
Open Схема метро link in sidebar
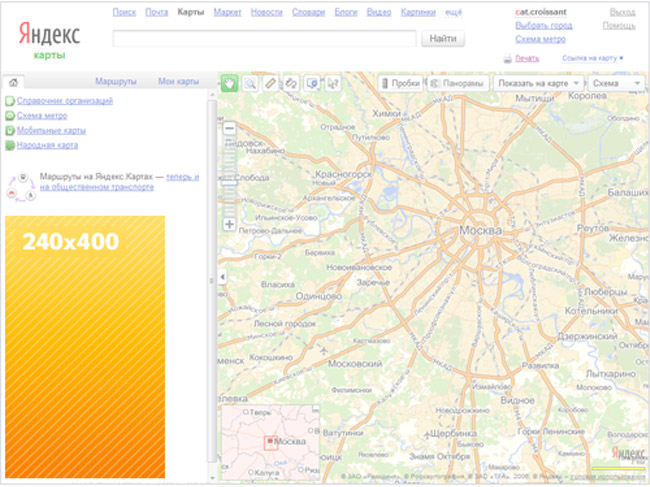tap(42, 116)
